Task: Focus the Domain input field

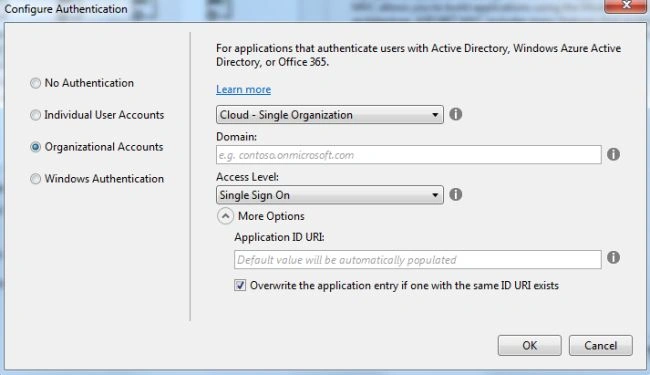Action: [409, 155]
